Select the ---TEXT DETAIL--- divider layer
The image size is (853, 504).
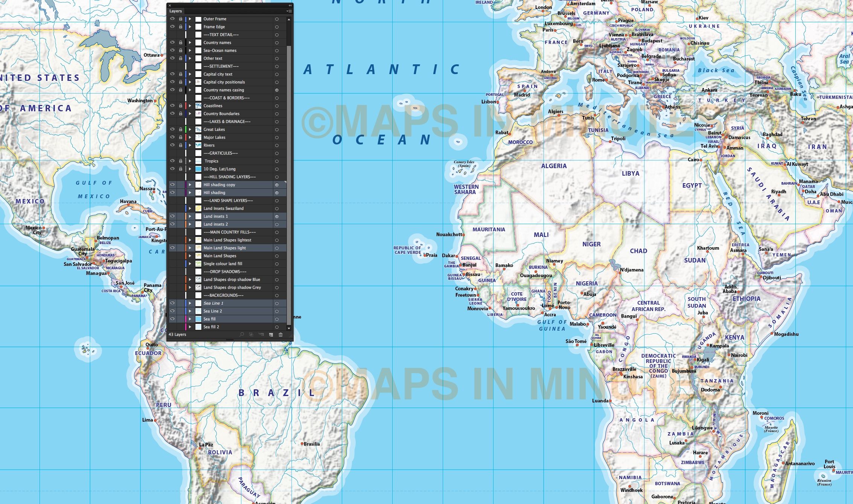pos(221,35)
